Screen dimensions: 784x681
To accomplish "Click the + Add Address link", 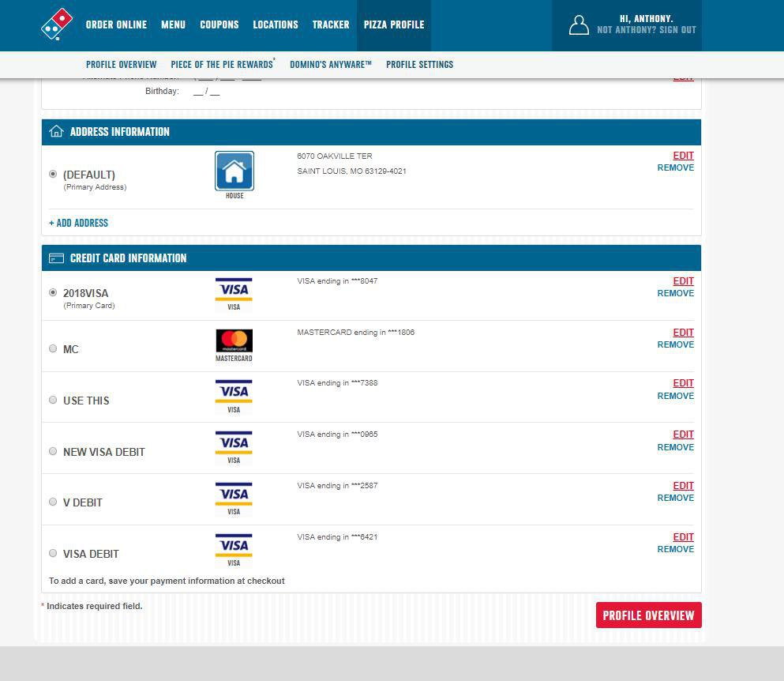I will point(78,223).
